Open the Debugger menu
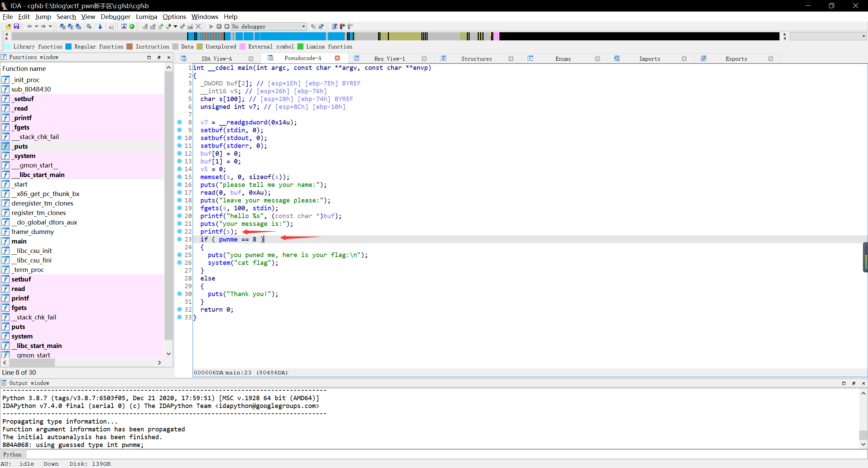Screen dimensions: 868x468 [x=115, y=17]
